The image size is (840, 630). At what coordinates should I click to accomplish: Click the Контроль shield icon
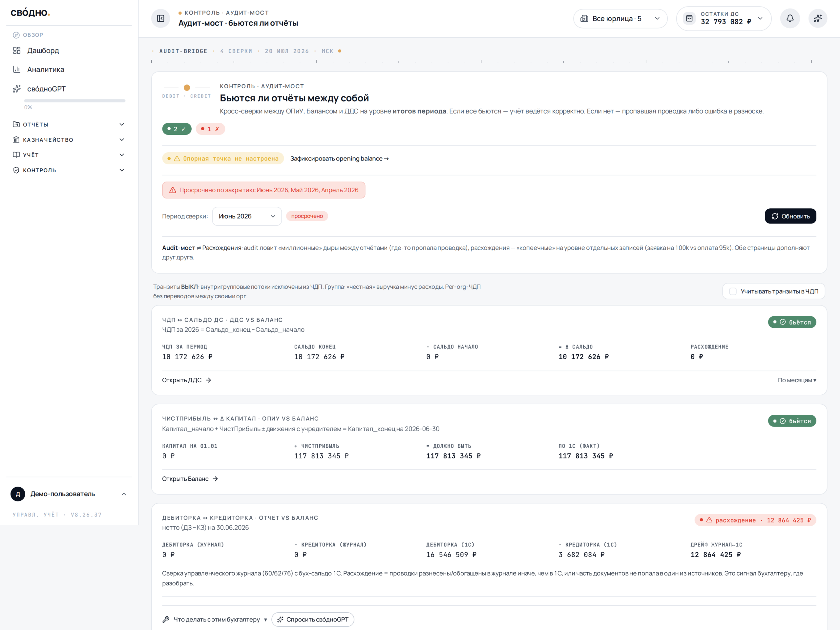tap(16, 170)
